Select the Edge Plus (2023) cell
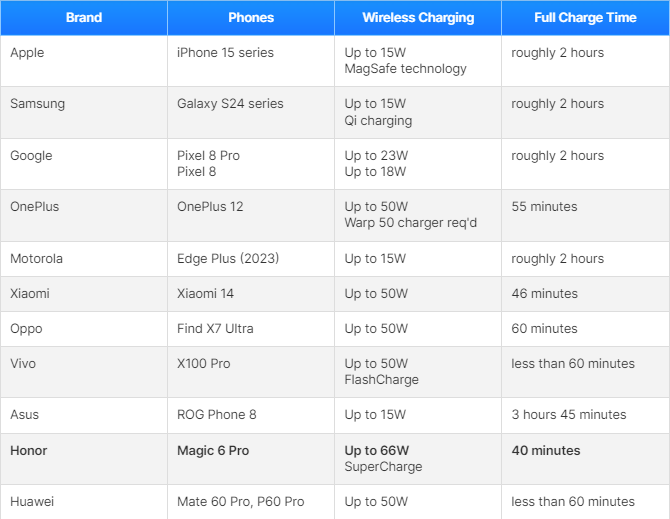The width and height of the screenshot is (670, 519). click(228, 259)
